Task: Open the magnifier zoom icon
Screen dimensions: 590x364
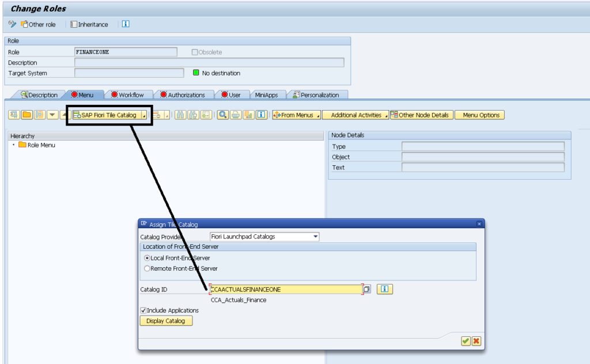Action: click(x=222, y=115)
